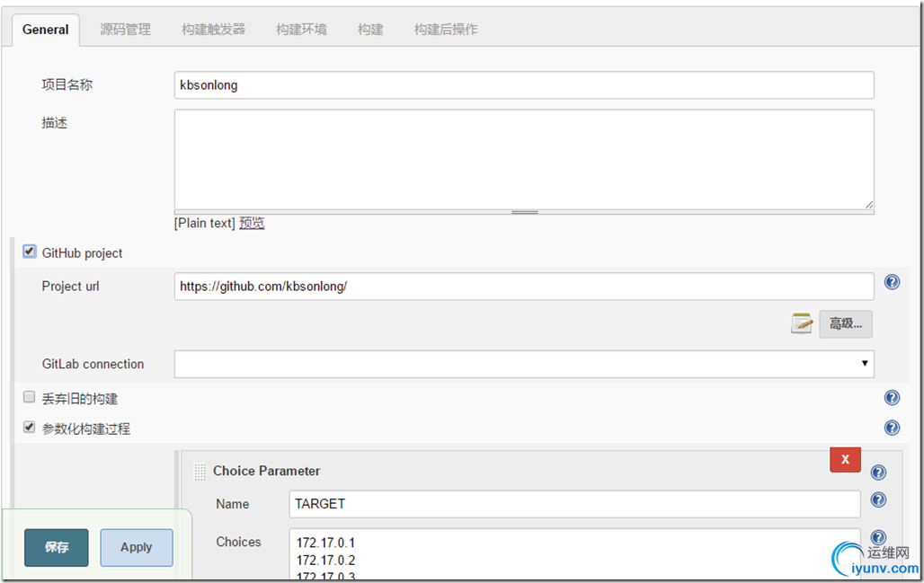Expand advanced options with 高级 button
The height and width of the screenshot is (583, 924).
pos(846,324)
